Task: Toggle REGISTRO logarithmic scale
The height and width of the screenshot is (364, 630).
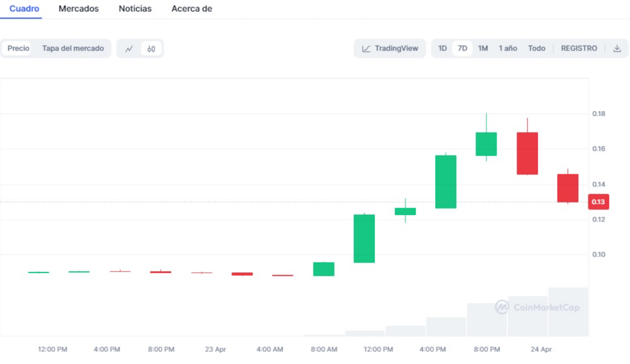Action: tap(579, 48)
